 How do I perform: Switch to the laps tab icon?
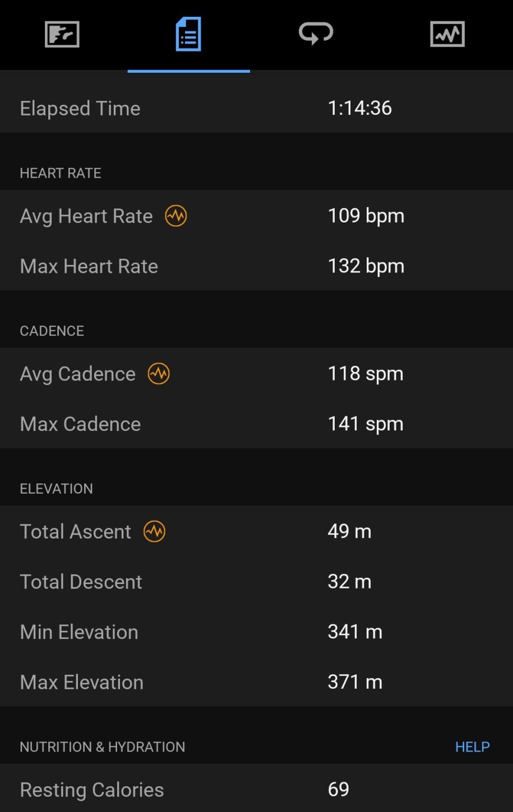coord(316,34)
